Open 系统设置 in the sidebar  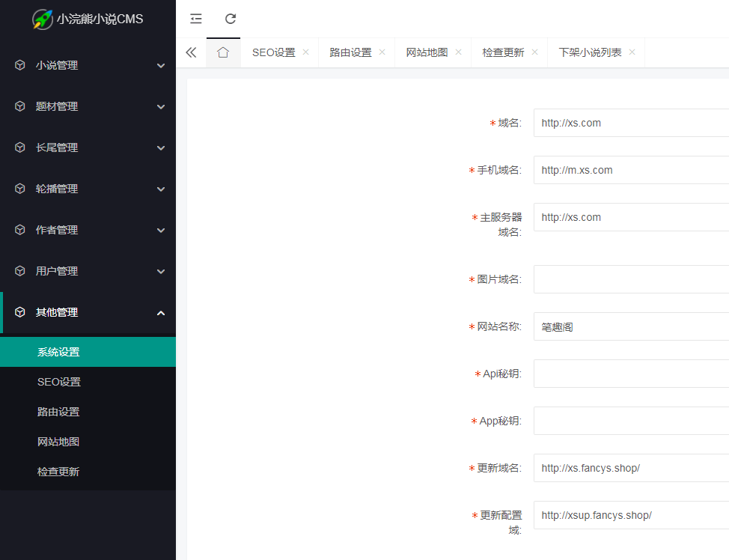58,352
